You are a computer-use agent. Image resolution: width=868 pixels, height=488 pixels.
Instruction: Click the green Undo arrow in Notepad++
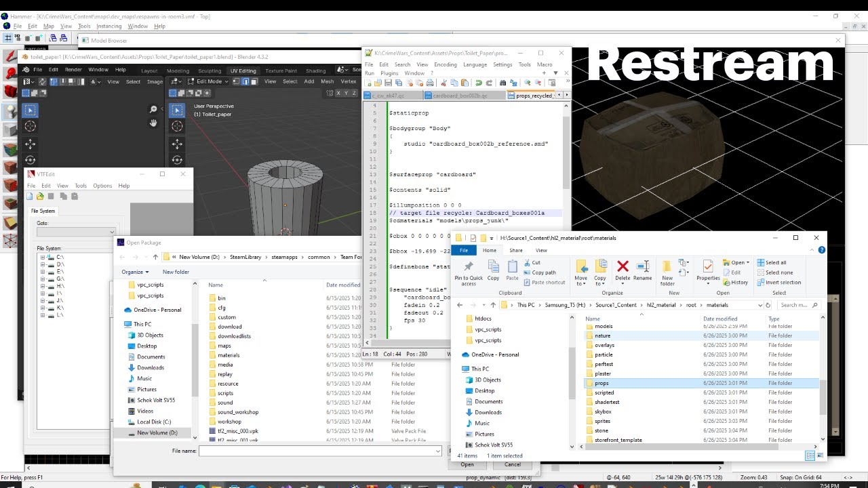tap(479, 83)
